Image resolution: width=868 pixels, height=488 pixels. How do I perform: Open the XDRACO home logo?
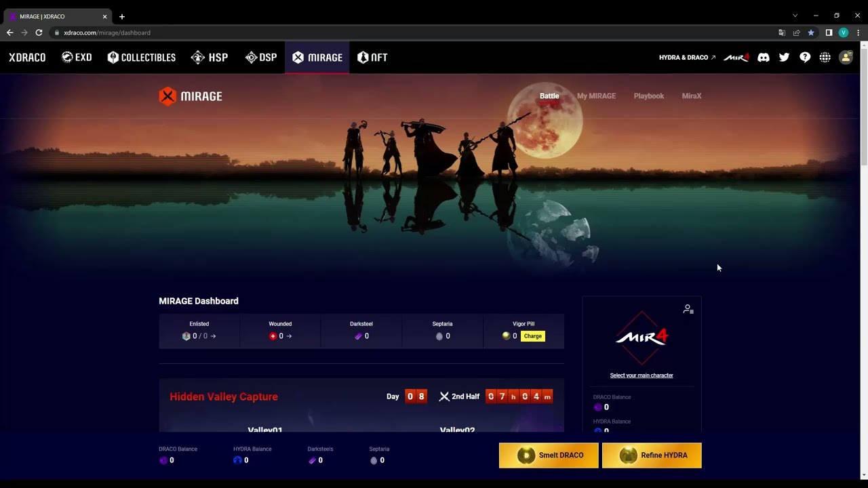27,58
